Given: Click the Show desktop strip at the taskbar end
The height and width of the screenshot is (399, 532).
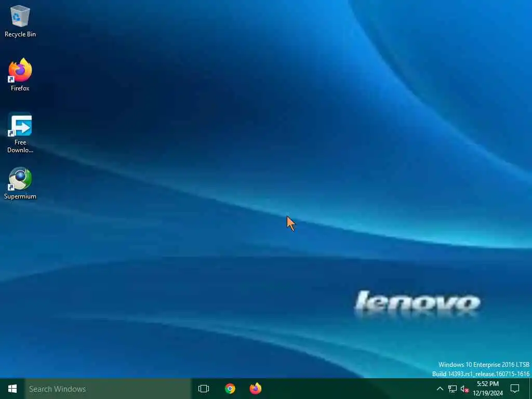Looking at the screenshot, I should 530,389.
